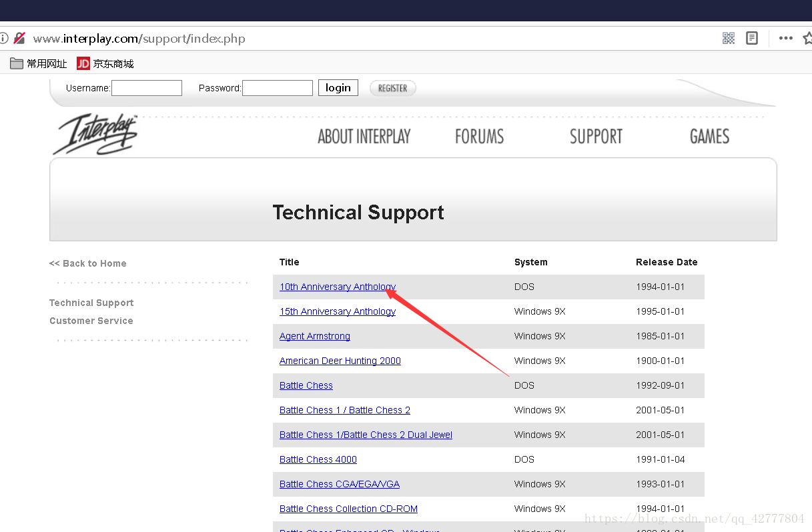
Task: Open Battle Chess CGA/EGA/VGA link
Action: tap(340, 484)
